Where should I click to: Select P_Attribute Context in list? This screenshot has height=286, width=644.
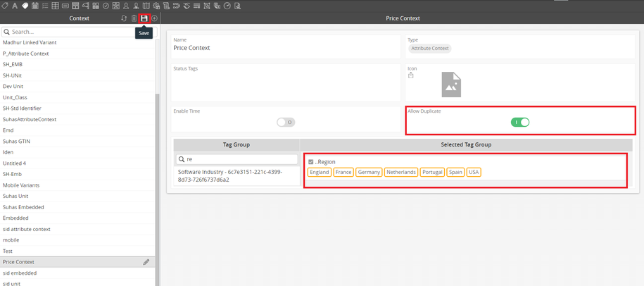coord(77,54)
